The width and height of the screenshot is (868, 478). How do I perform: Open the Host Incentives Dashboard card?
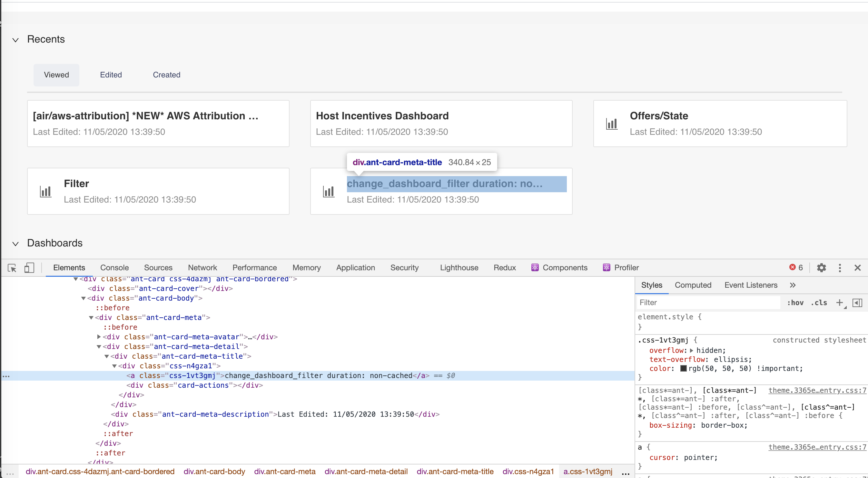382,116
